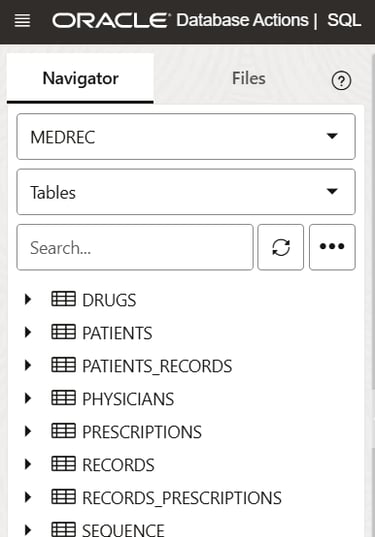Select the Navigator tab
The width and height of the screenshot is (375, 537).
pyautogui.click(x=80, y=78)
